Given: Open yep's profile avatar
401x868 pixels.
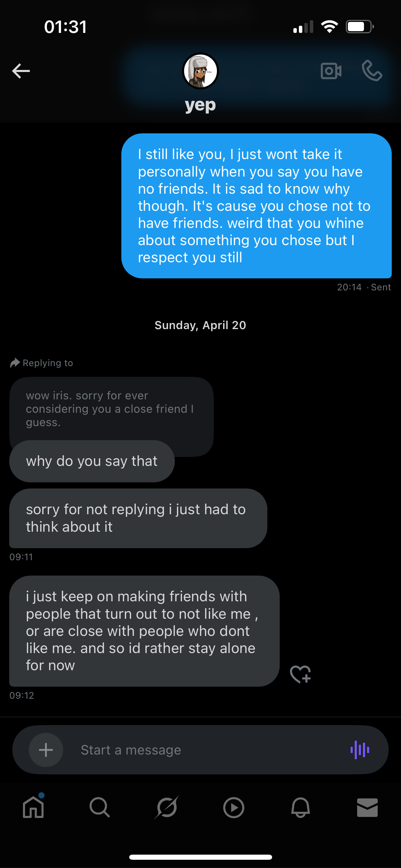Looking at the screenshot, I should tap(200, 71).
